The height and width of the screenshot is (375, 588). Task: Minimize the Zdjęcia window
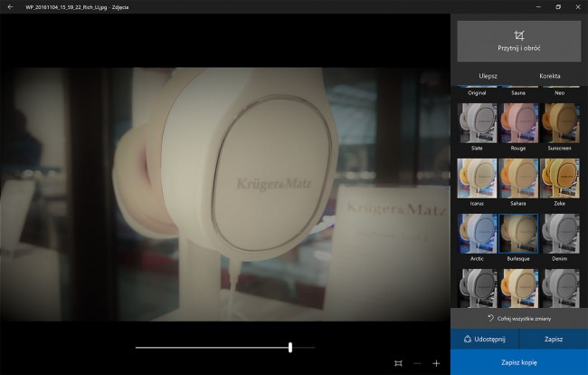click(x=538, y=6)
